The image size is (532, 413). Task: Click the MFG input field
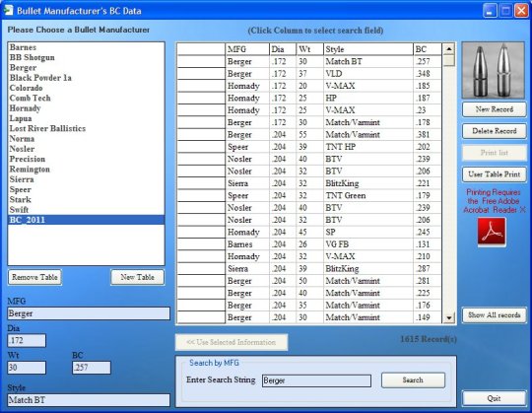[x=89, y=313]
